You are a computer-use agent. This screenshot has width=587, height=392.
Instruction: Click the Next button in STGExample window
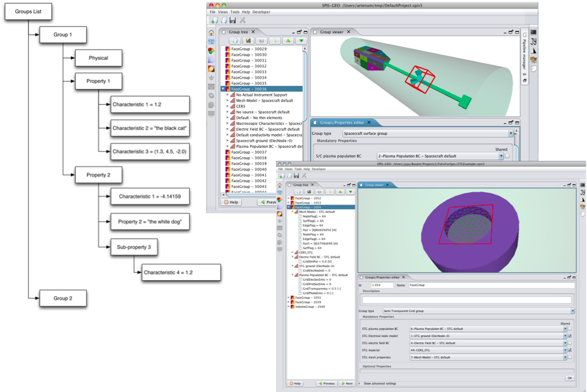pyautogui.click(x=347, y=383)
